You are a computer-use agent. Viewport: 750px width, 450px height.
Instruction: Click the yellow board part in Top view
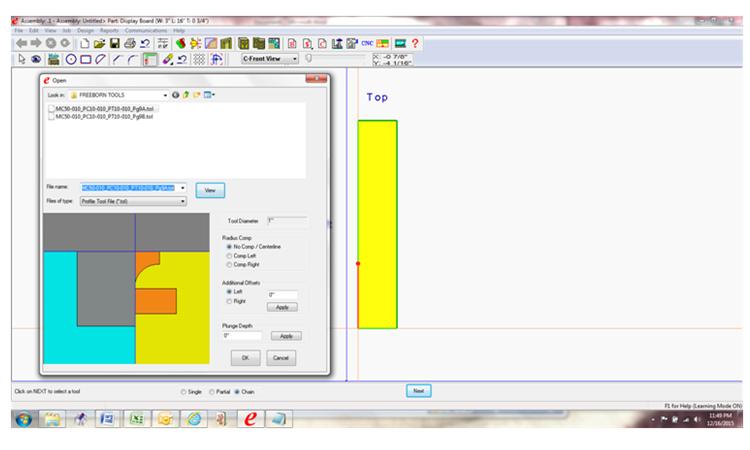377,223
